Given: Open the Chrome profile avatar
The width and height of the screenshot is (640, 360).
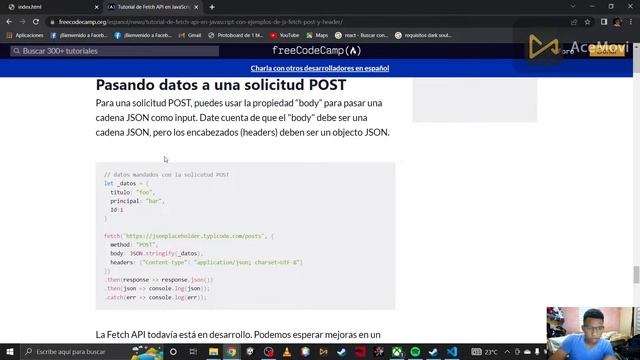Looking at the screenshot, I should coord(617,22).
